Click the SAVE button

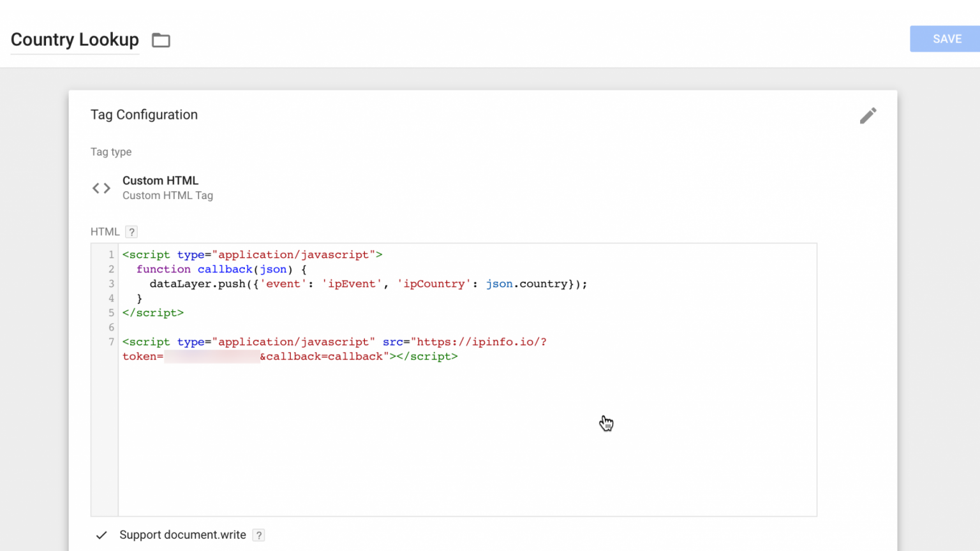coord(947,39)
